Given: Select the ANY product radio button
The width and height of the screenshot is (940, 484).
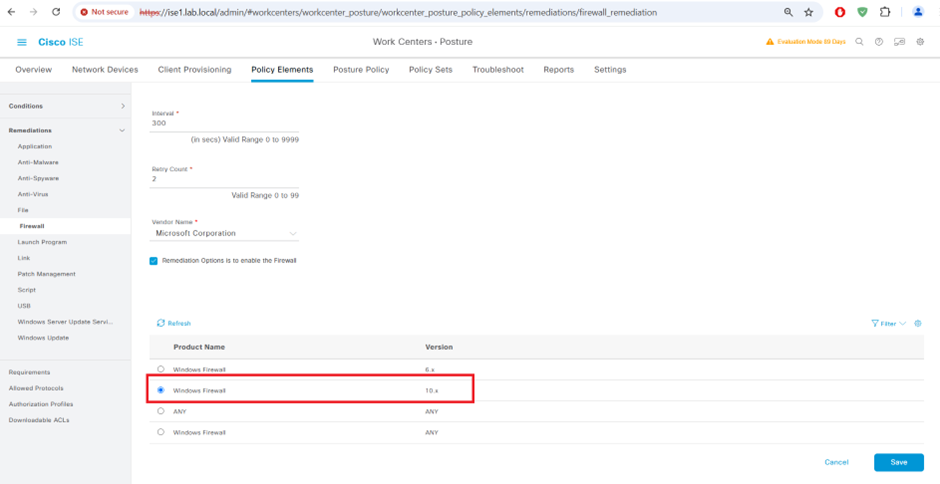Looking at the screenshot, I should (x=160, y=411).
